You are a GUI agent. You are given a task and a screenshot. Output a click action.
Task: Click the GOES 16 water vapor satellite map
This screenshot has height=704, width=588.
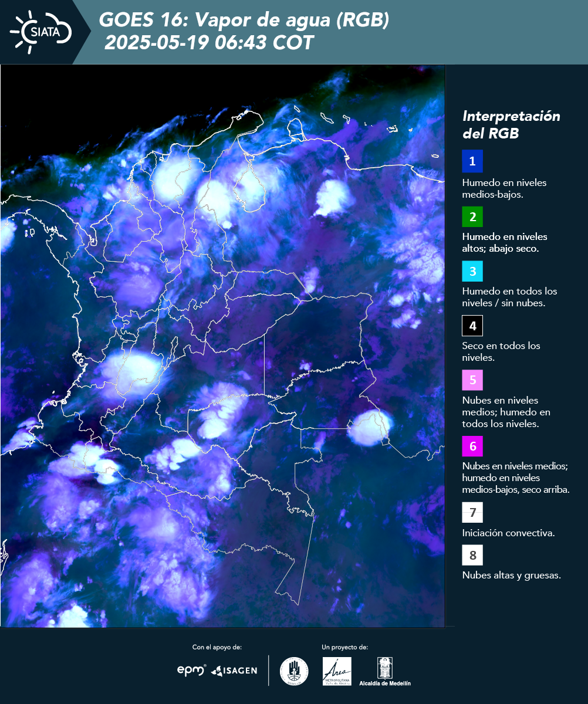point(222,346)
